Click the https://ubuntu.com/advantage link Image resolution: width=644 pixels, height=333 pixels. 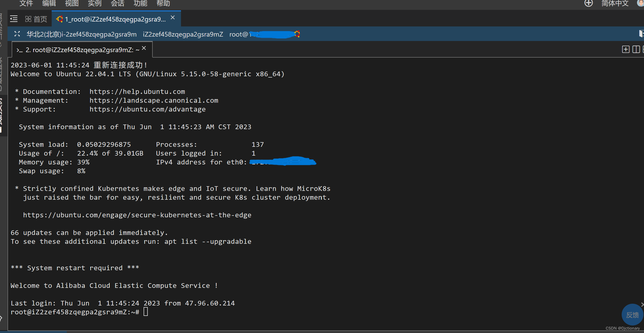[x=148, y=109]
